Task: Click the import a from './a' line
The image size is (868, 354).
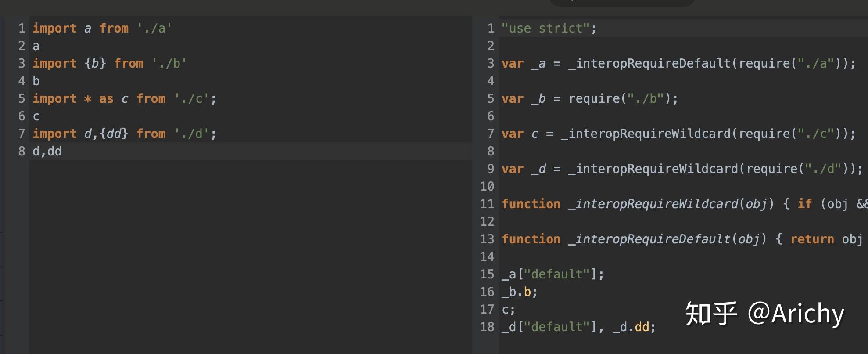Action: coord(102,28)
